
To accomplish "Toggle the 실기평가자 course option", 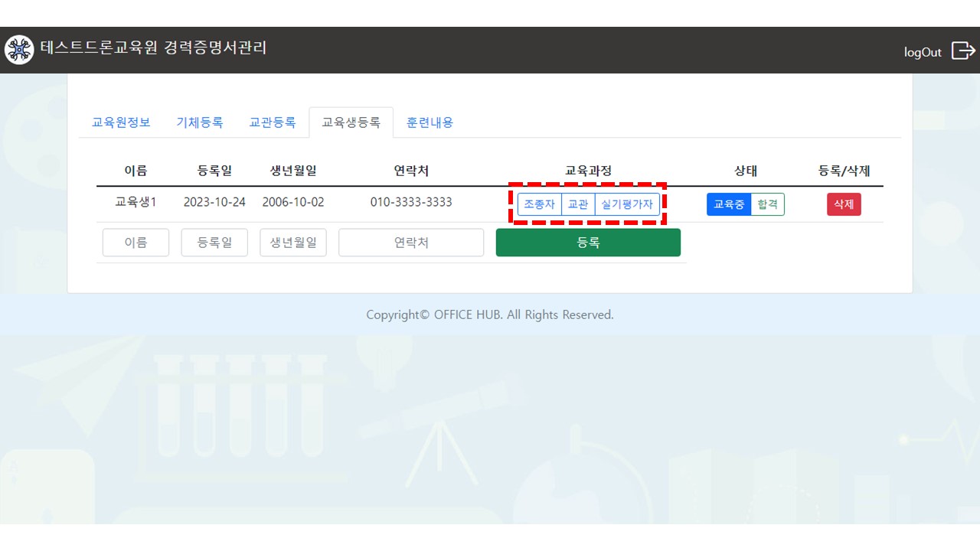I will (x=627, y=204).
